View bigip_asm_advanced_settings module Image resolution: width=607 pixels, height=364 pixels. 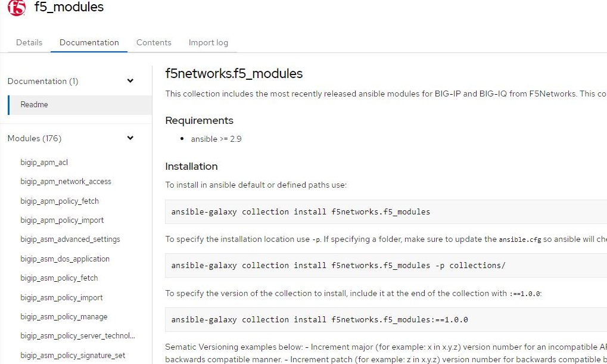click(70, 239)
